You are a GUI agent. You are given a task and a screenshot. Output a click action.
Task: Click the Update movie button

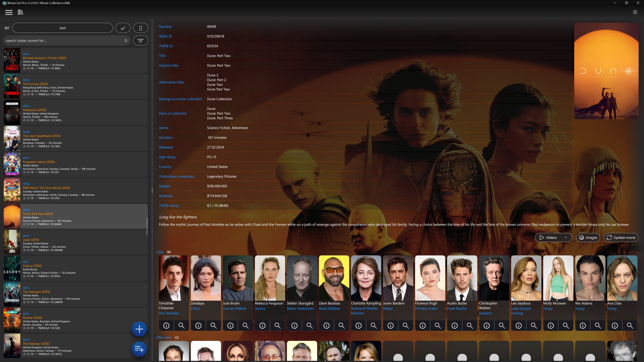tap(621, 238)
